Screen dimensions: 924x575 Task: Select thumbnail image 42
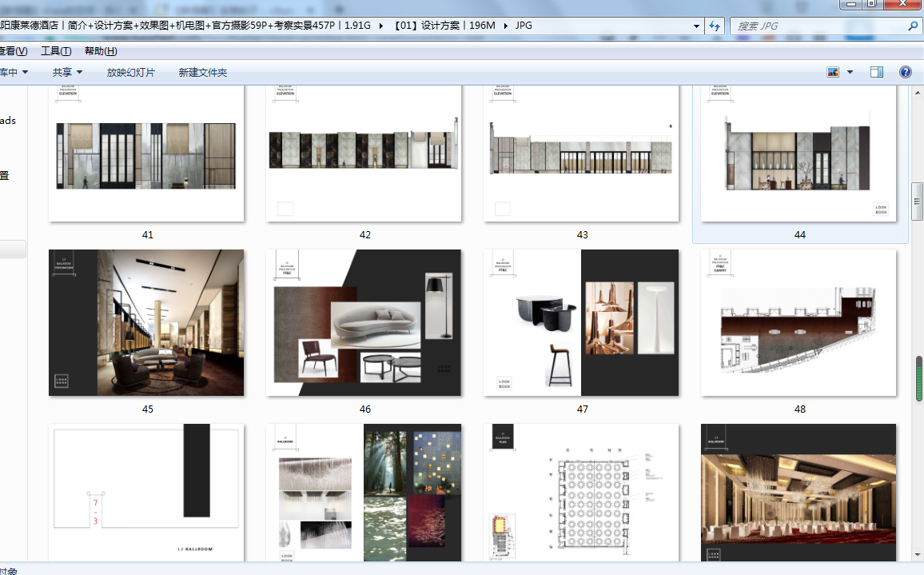[x=364, y=154]
